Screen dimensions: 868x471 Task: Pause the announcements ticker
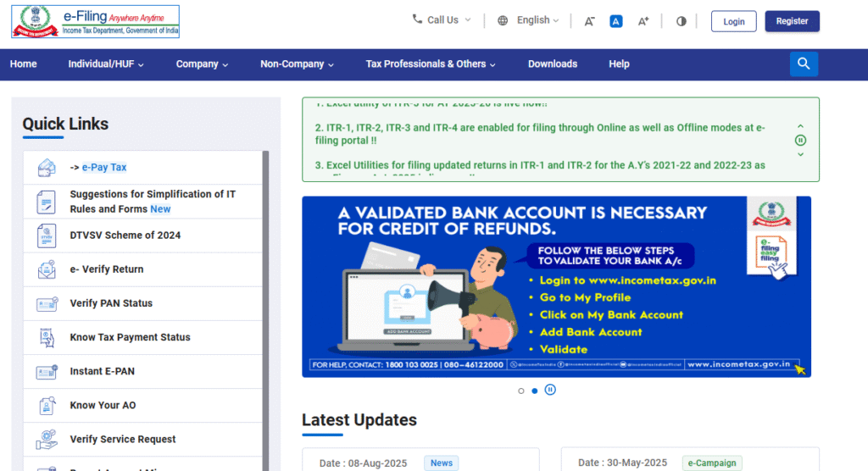tap(800, 140)
